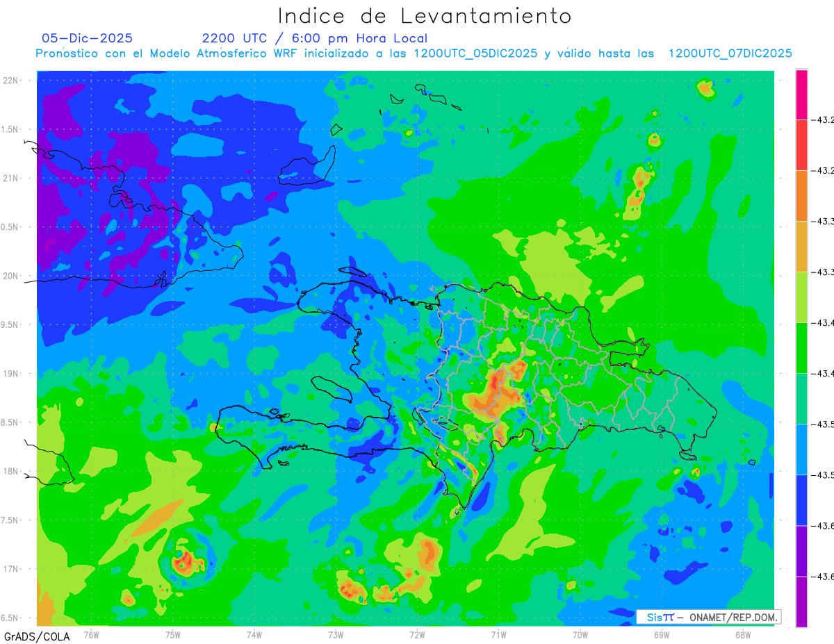Screen dimensions: 834x644
Task: Click the 'Pronostico con el Modelo Atmosferico WRF' line
Action: pos(414,53)
